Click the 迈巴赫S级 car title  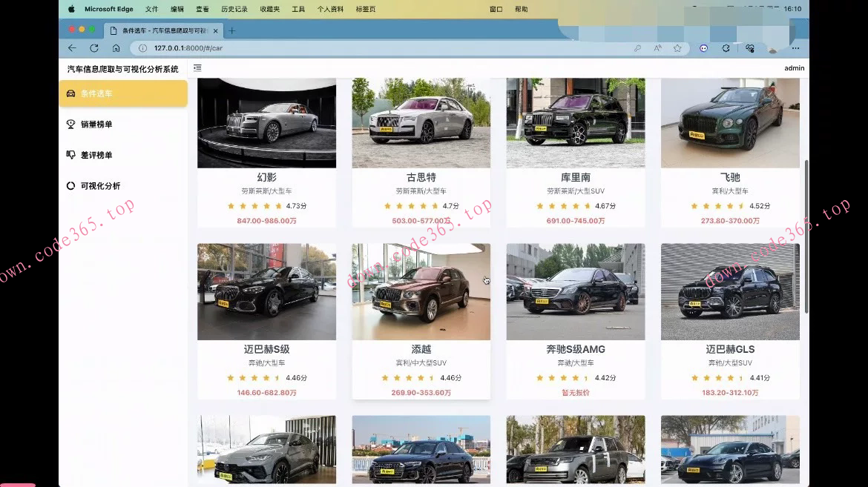pos(267,349)
